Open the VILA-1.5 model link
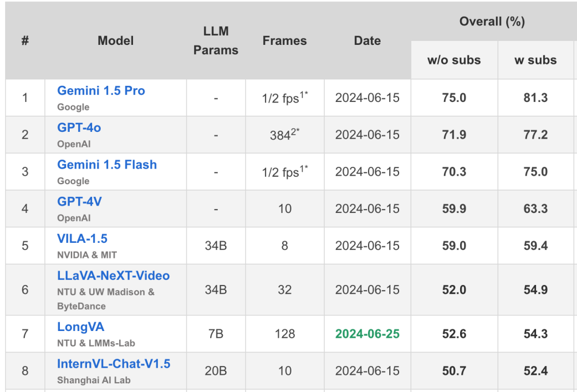Viewport: 577px width, 392px height. (x=82, y=238)
